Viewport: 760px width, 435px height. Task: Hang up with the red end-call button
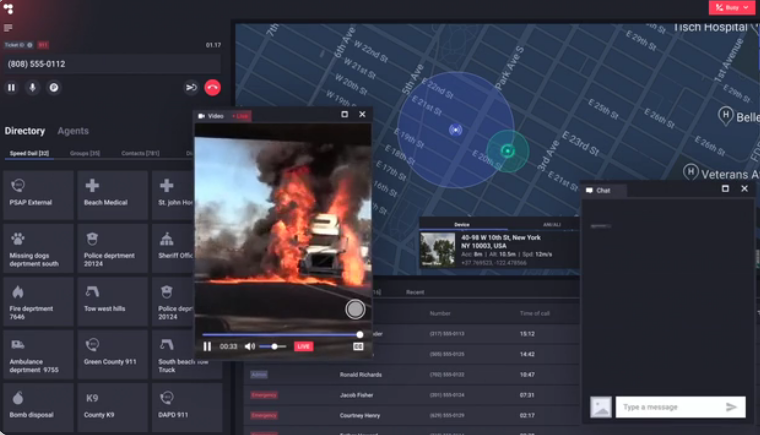[212, 88]
